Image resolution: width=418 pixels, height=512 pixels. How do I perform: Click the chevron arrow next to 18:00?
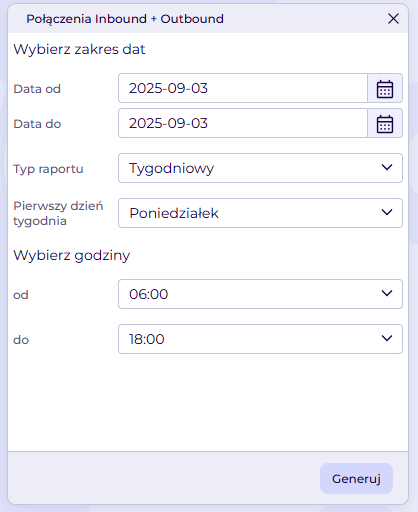tap(387, 338)
